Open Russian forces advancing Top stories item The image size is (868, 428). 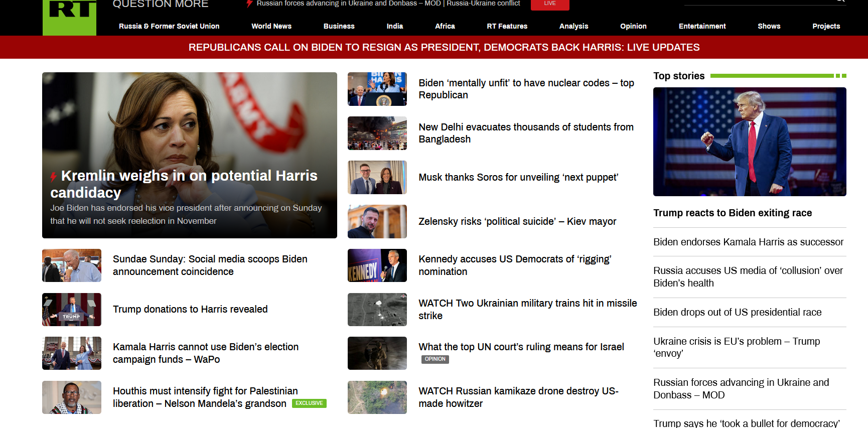coord(741,389)
